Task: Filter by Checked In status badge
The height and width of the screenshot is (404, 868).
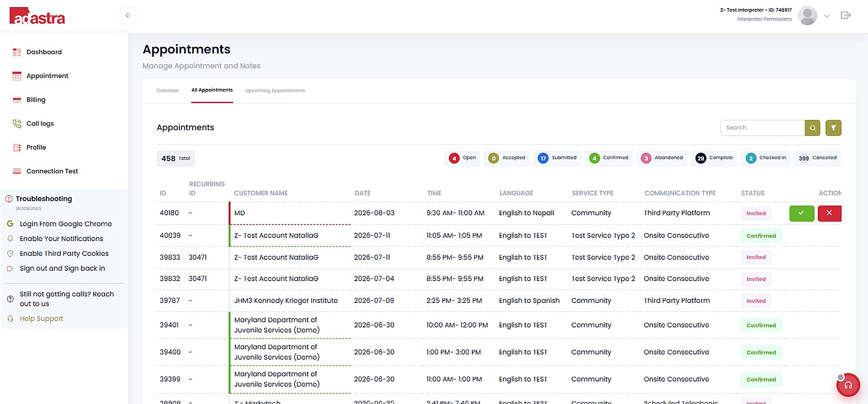Action: [x=765, y=158]
